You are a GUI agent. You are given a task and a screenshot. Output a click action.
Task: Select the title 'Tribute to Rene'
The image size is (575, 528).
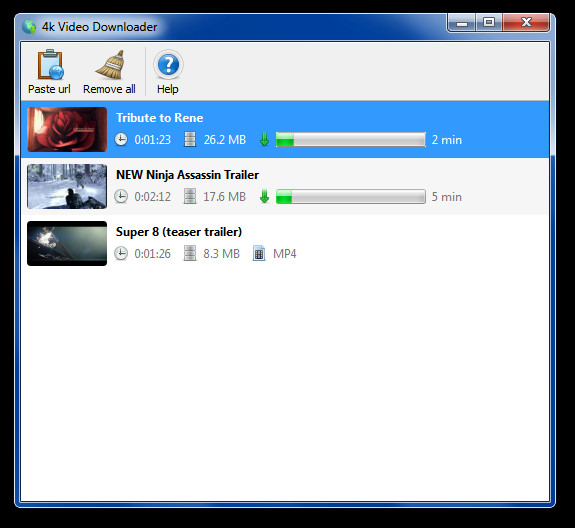160,118
